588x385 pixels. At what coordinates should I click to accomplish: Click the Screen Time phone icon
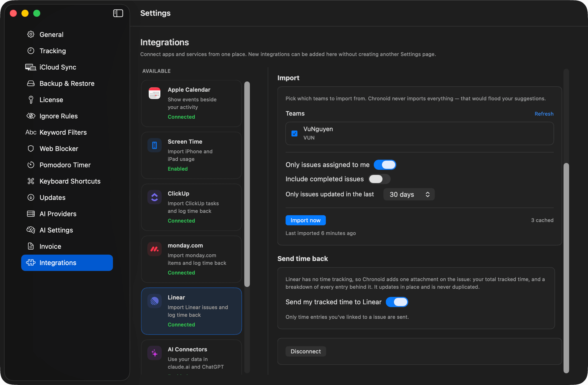(155, 145)
